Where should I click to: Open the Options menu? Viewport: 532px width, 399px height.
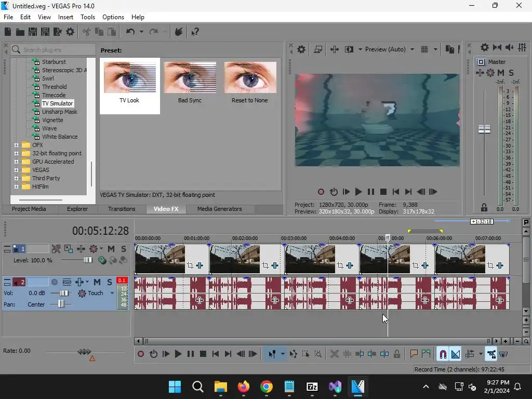click(113, 17)
